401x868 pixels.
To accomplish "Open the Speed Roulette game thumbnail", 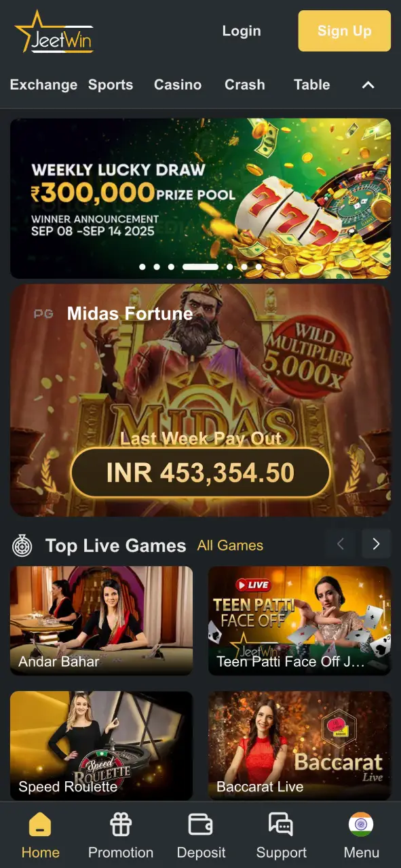I will tap(102, 746).
